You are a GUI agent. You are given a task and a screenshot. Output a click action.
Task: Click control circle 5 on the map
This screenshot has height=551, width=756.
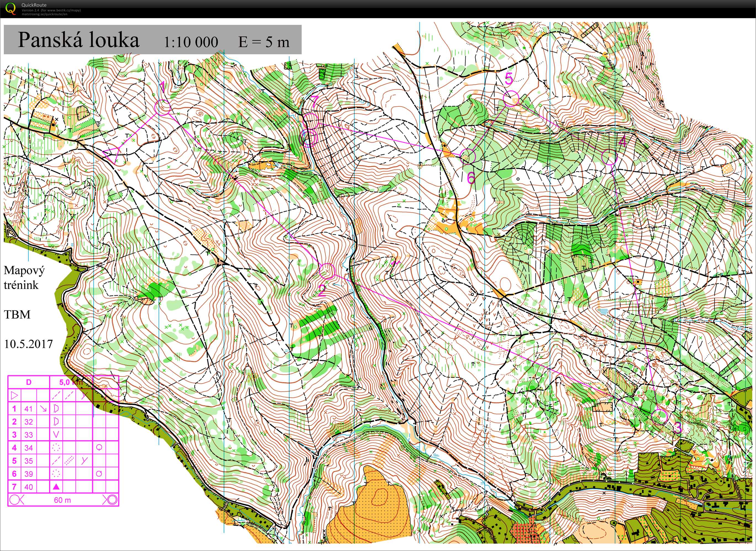click(x=511, y=99)
